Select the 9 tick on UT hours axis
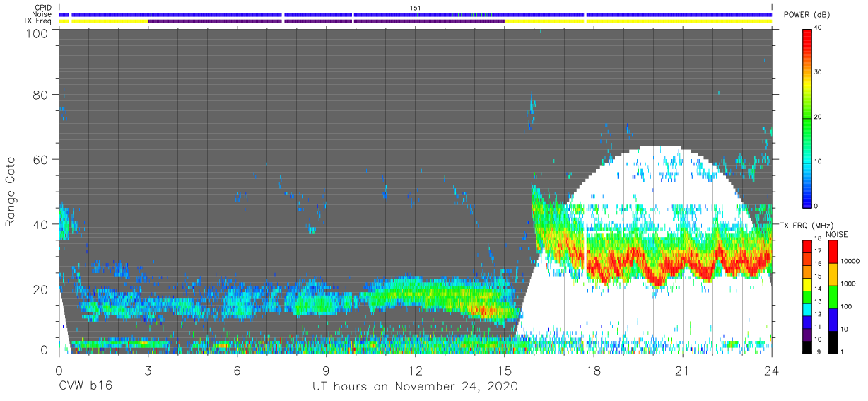 pyautogui.click(x=326, y=371)
